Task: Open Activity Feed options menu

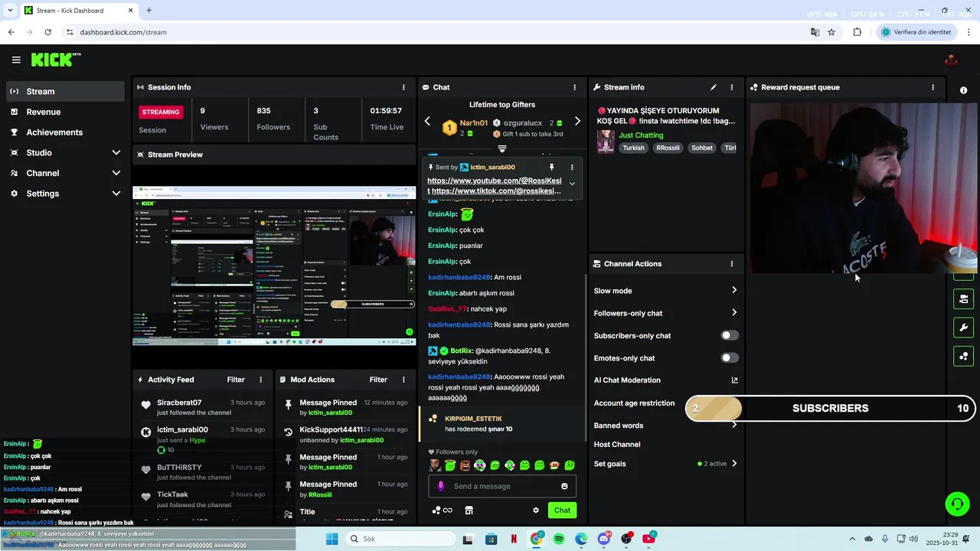Action: click(x=260, y=380)
